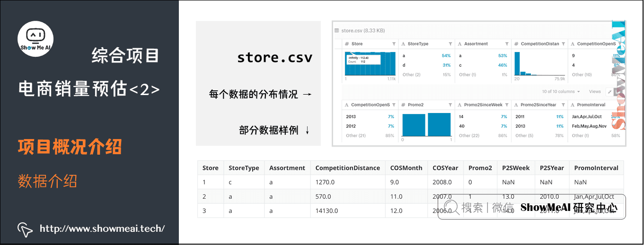Click the A type icon of Promo2SinceWeek column
This screenshot has height=245, width=644.
[x=460, y=105]
